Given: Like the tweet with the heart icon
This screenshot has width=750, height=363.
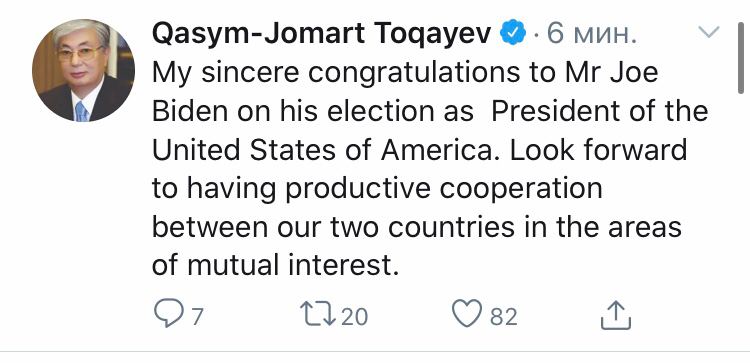Looking at the screenshot, I should [x=467, y=314].
